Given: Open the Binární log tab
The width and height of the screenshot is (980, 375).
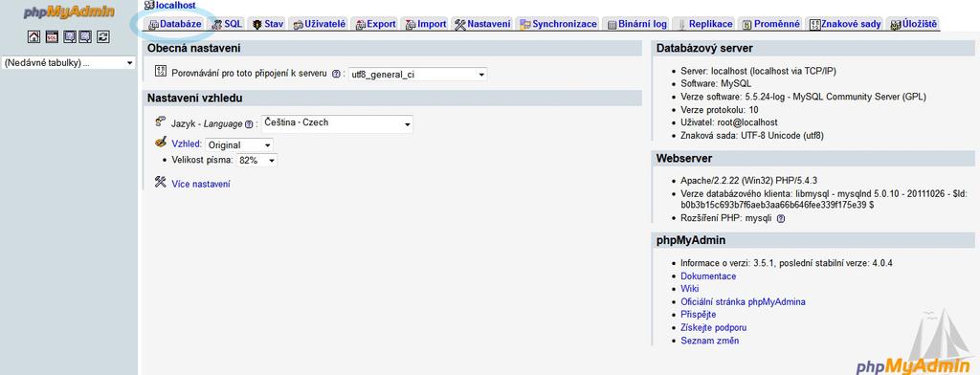Looking at the screenshot, I should click(x=636, y=24).
